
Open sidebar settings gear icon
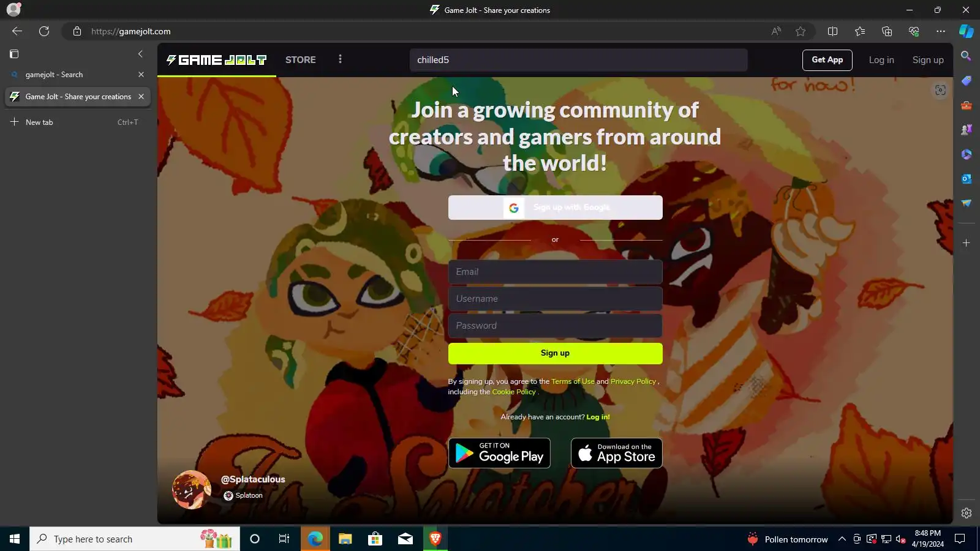point(966,513)
